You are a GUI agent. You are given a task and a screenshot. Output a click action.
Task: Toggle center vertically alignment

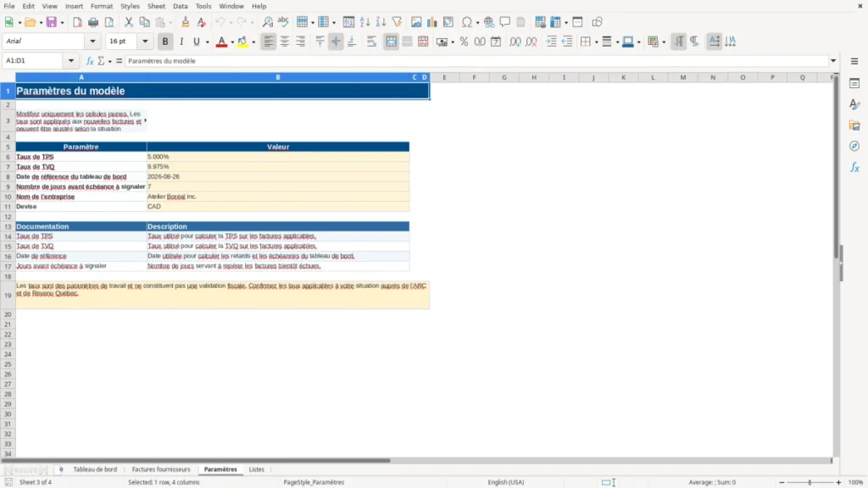pyautogui.click(x=336, y=42)
